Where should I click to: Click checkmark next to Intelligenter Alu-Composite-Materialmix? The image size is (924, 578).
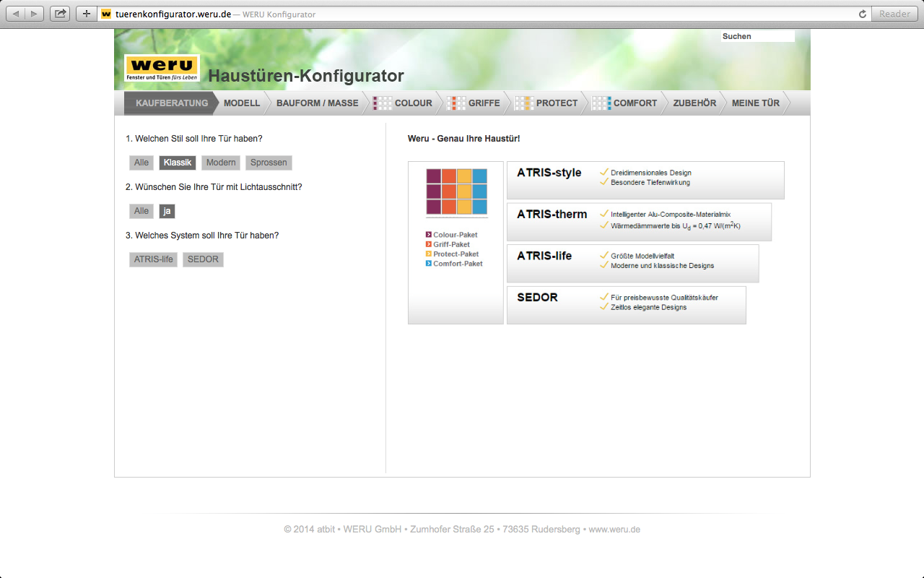[x=604, y=214]
